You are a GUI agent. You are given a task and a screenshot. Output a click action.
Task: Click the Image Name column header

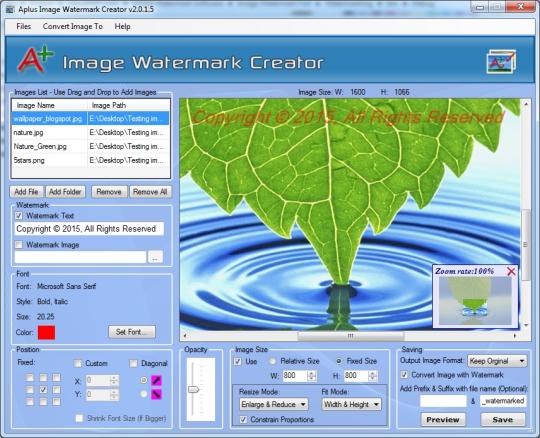[50, 105]
